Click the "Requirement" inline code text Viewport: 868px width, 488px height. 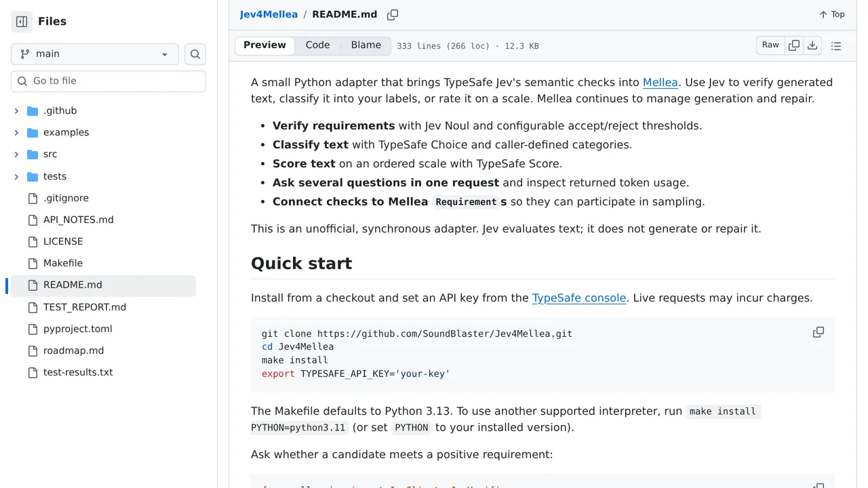coord(466,202)
